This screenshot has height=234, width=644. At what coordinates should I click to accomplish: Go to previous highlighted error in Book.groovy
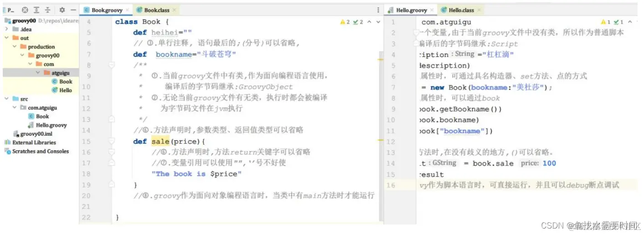370,22
